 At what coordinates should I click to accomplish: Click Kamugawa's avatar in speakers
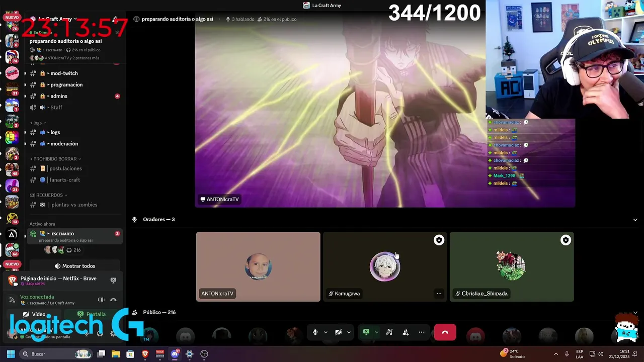coord(385,266)
